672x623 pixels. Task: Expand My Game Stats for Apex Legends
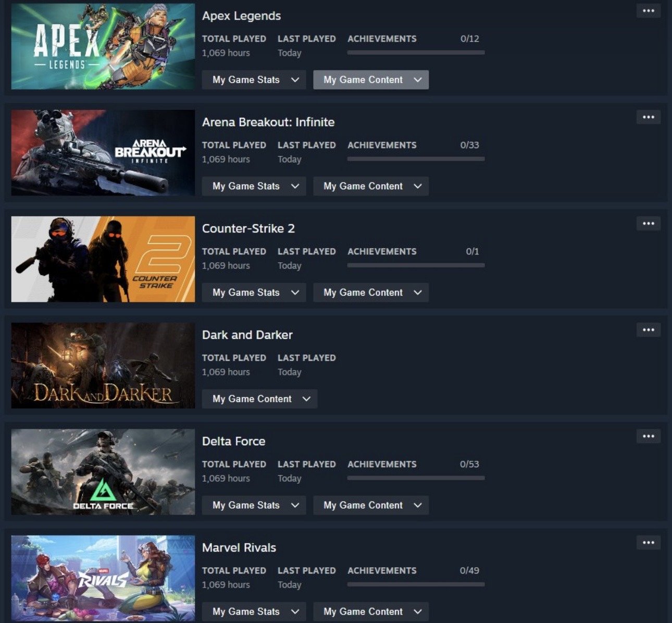(x=254, y=80)
